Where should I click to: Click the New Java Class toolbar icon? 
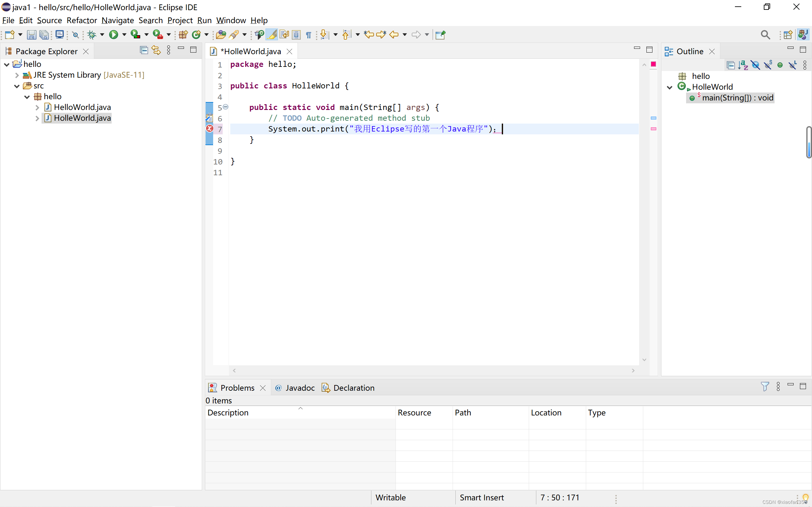coord(196,35)
